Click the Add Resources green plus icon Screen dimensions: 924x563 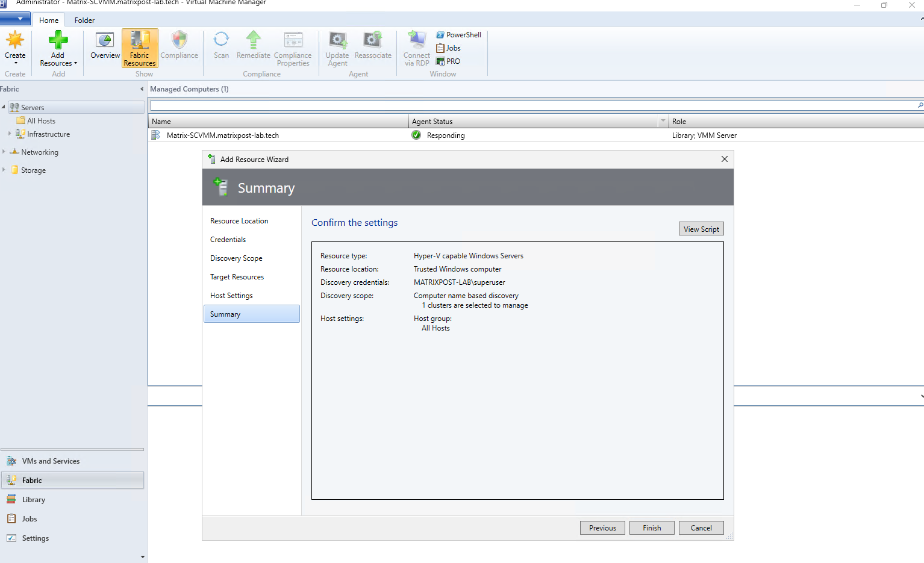[58, 40]
